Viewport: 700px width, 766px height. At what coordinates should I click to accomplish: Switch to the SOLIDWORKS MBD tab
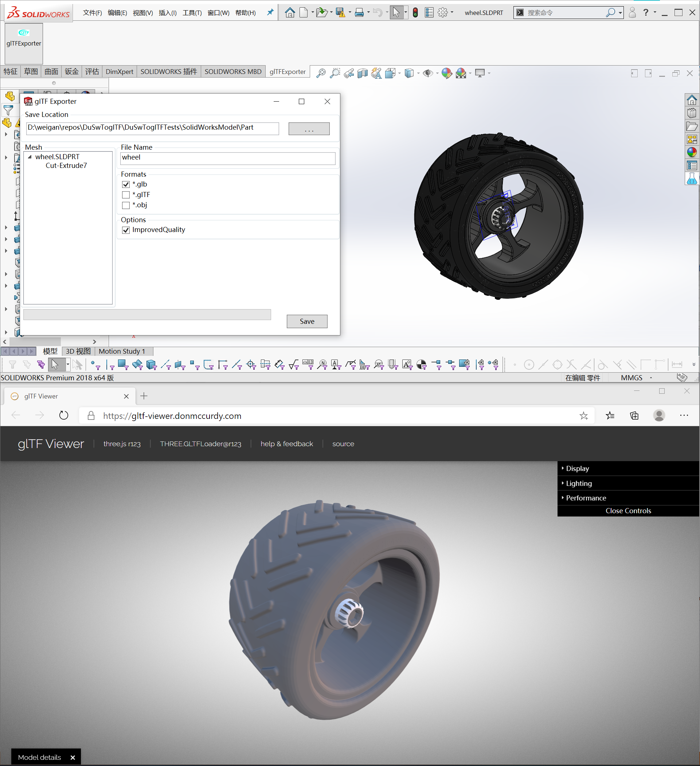coord(232,71)
